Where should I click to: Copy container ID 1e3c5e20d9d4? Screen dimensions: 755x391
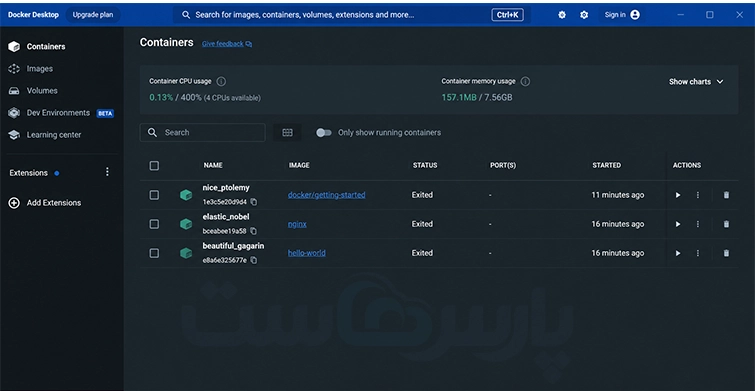pos(254,202)
